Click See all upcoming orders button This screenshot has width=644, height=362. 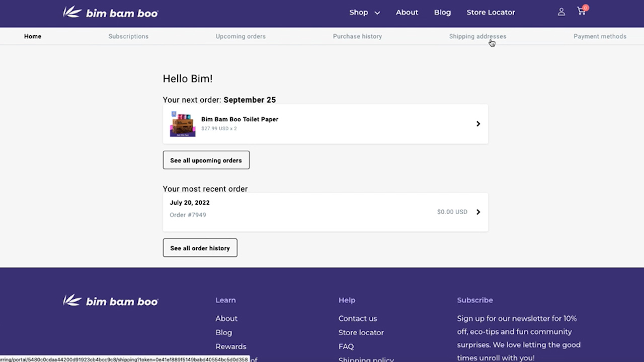pos(206,160)
